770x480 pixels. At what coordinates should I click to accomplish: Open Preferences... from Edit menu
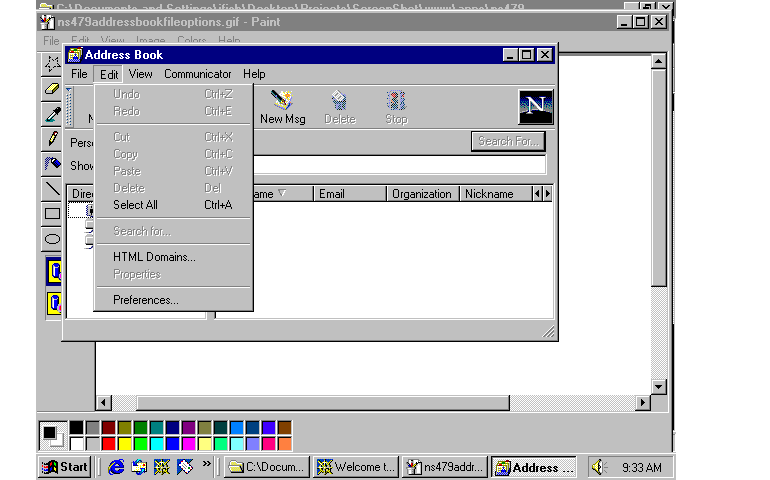[x=173, y=300]
